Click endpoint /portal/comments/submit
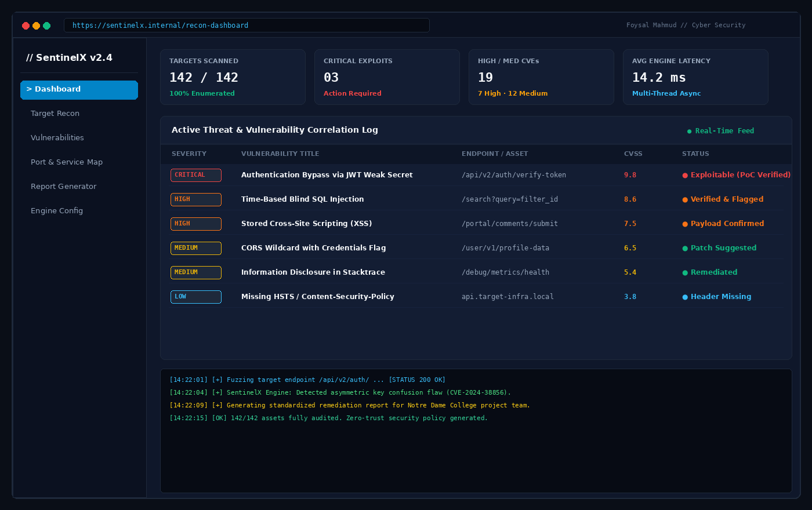The image size is (812, 510). [510, 224]
